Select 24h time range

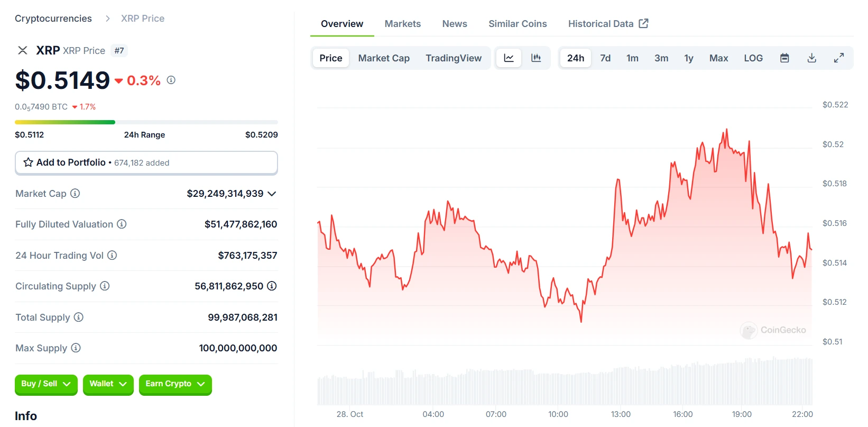tap(576, 58)
